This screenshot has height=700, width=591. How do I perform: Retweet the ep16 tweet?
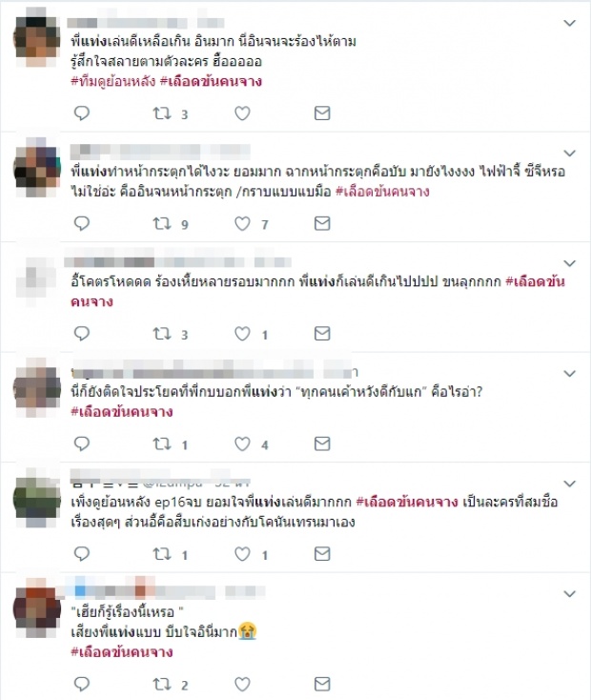pos(162,554)
